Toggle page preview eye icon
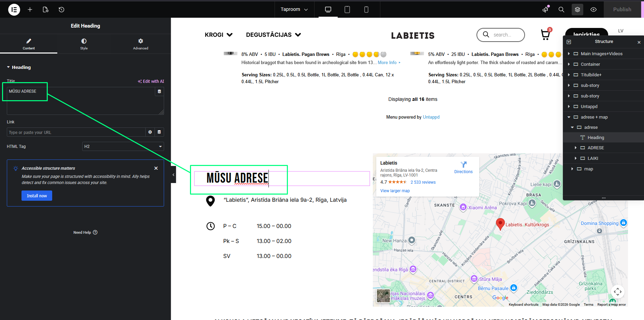Viewport: 644px width, 320px height. pos(594,10)
